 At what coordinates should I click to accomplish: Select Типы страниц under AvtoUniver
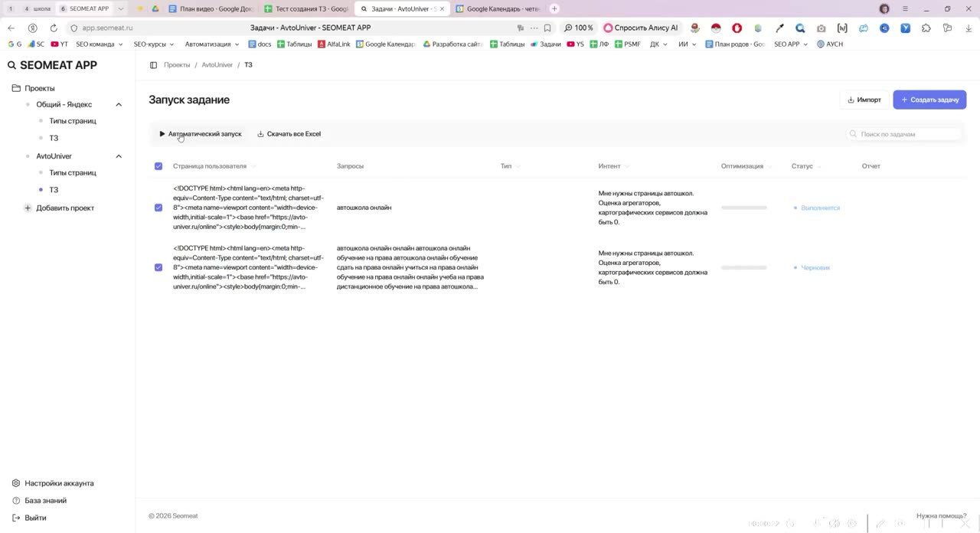click(73, 172)
